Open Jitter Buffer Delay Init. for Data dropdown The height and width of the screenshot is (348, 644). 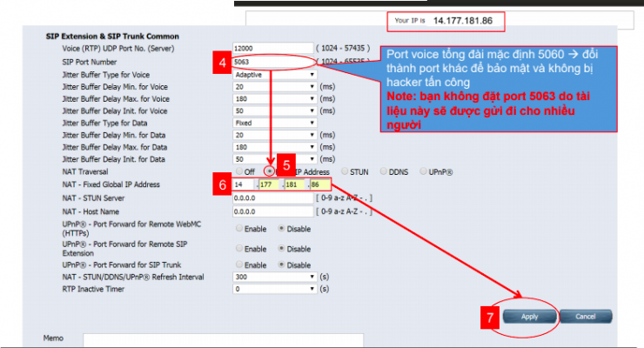click(274, 160)
